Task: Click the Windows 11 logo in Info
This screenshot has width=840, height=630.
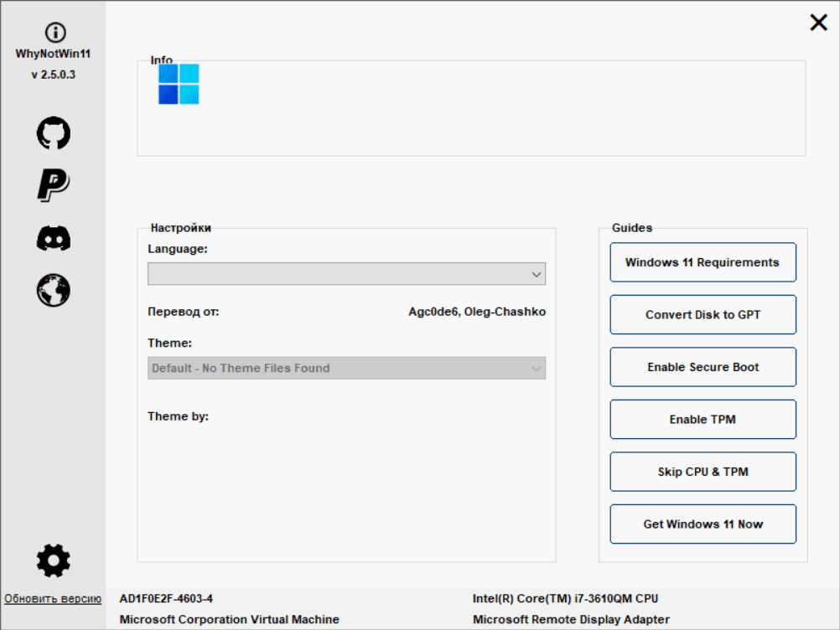Action: tap(179, 84)
